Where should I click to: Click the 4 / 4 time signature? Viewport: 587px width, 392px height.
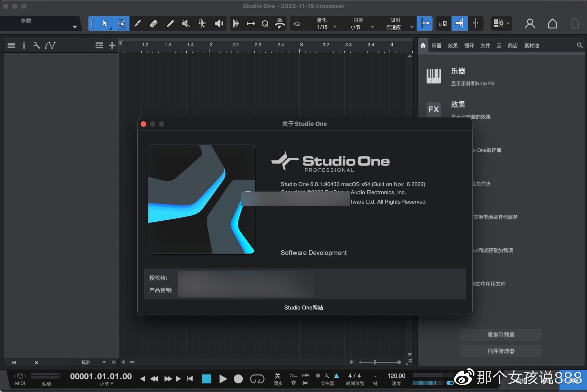pyautogui.click(x=355, y=376)
